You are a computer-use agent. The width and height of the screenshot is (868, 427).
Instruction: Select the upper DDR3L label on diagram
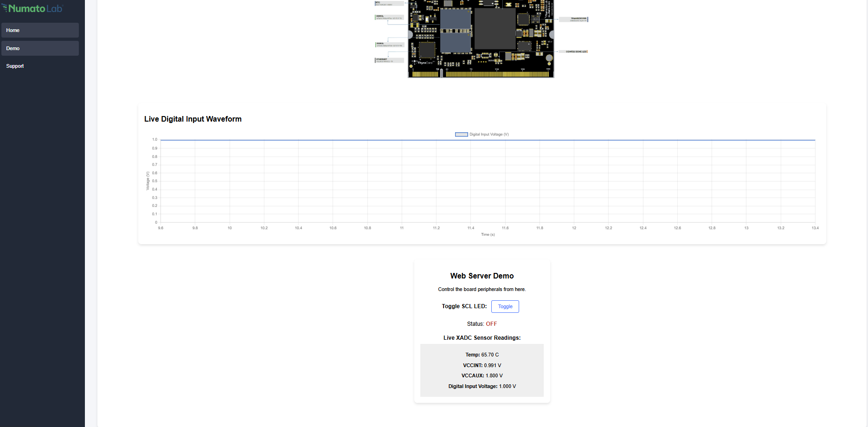[x=389, y=17]
